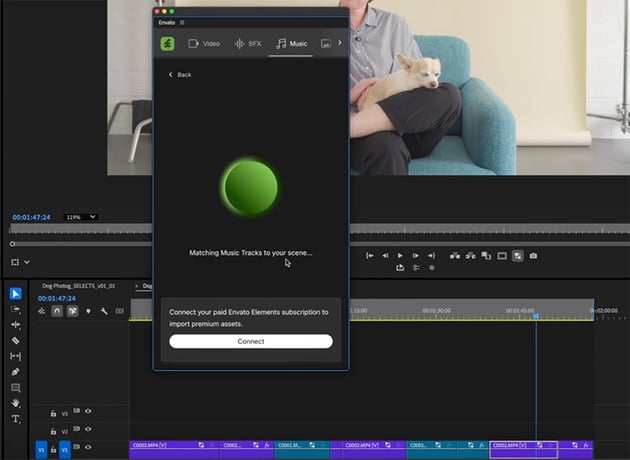Click the Insert overwrite multi-frame icon

pos(486,256)
